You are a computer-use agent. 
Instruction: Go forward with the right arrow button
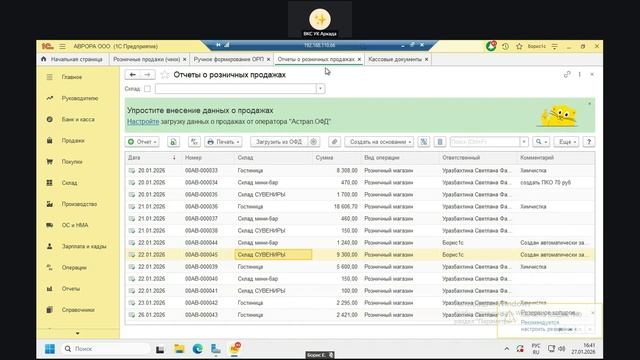147,75
